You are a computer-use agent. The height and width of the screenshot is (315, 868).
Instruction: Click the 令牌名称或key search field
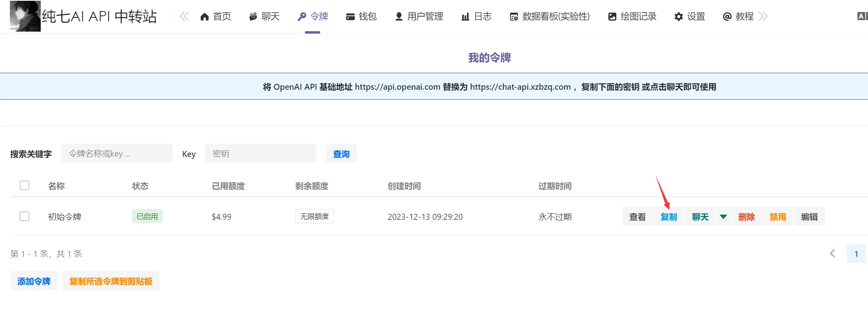(117, 154)
